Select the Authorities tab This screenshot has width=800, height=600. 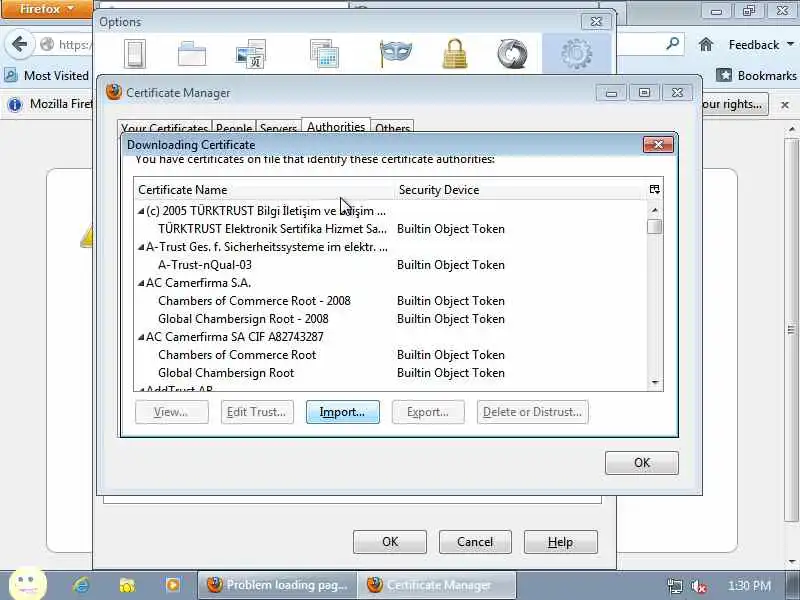(x=336, y=126)
